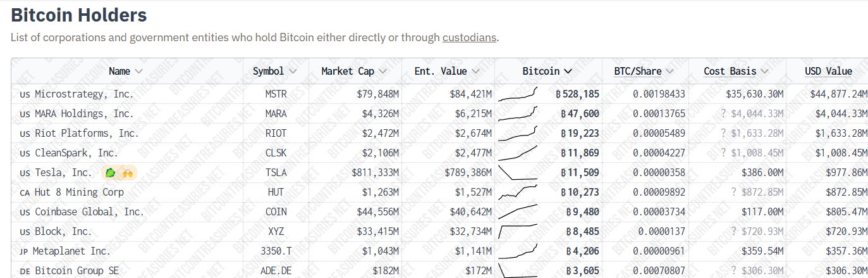
Task: Click the question mark in Riot Platforms cost basis
Action: (x=723, y=134)
